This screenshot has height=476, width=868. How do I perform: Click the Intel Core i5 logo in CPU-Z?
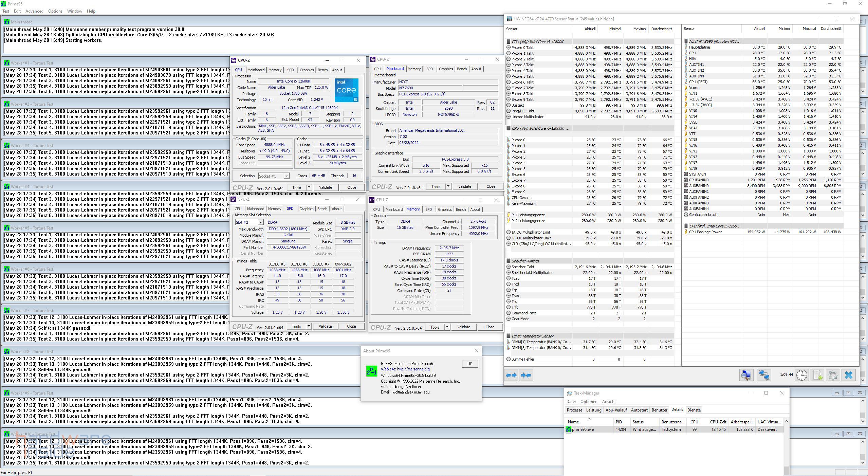coord(346,90)
